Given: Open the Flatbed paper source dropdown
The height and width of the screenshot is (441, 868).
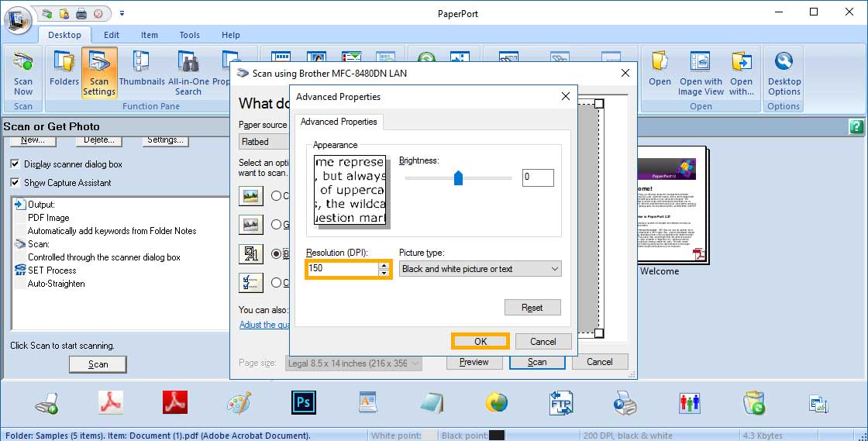Looking at the screenshot, I should pos(264,142).
